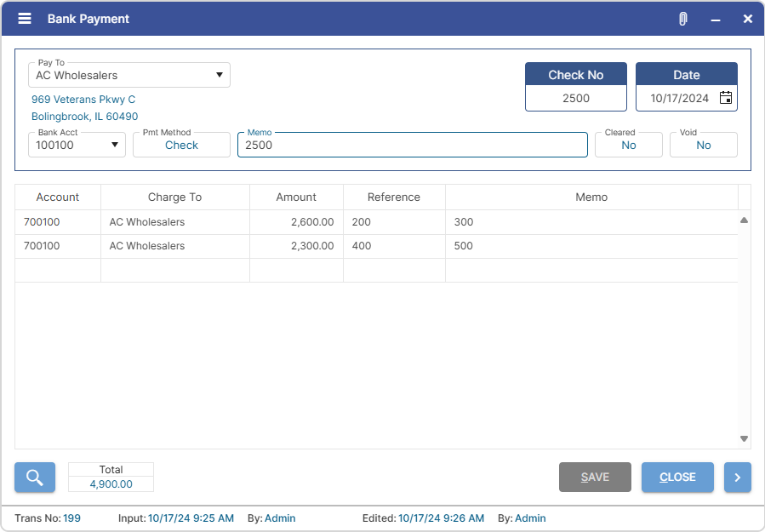Click the paperclip attachment icon
Image resolution: width=765 pixels, height=532 pixels.
(682, 18)
